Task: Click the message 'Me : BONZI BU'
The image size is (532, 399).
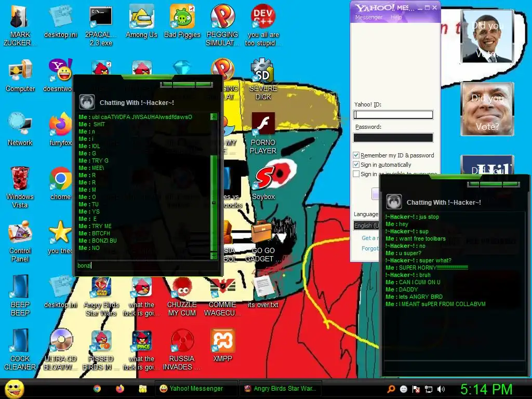Action: point(97,241)
